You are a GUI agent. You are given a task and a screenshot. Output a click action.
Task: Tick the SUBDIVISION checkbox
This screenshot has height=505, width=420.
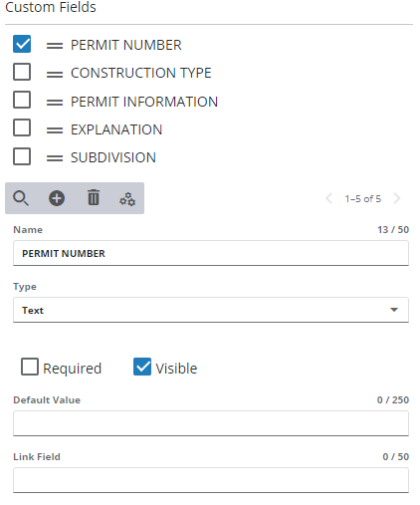pyautogui.click(x=22, y=156)
